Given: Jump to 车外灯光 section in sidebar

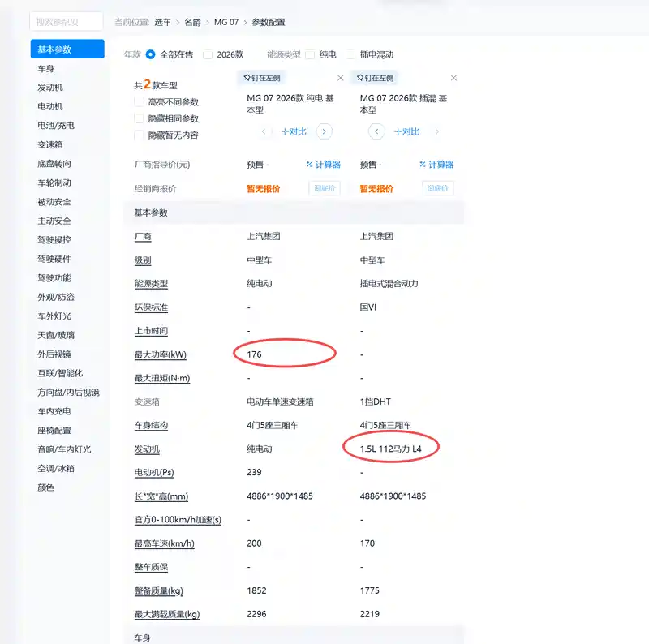Looking at the screenshot, I should click(54, 316).
